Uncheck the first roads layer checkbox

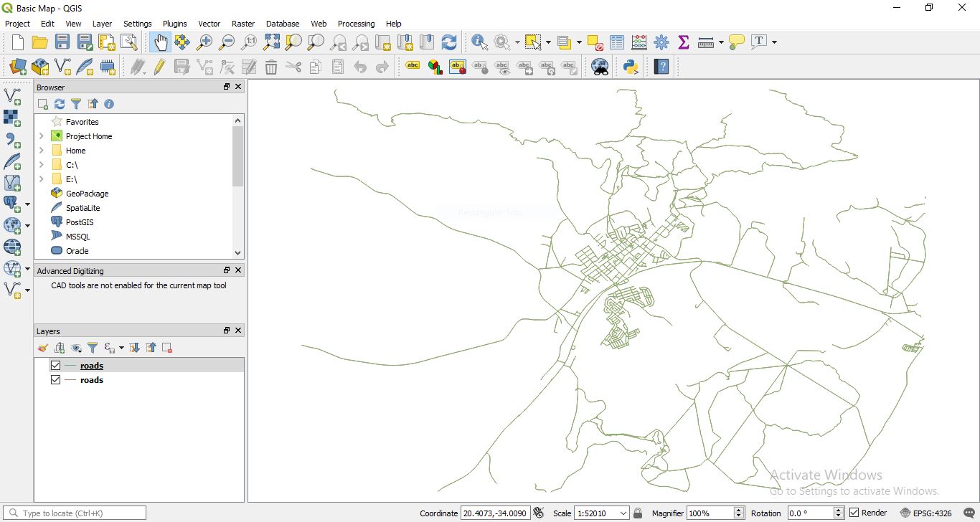tap(55, 366)
